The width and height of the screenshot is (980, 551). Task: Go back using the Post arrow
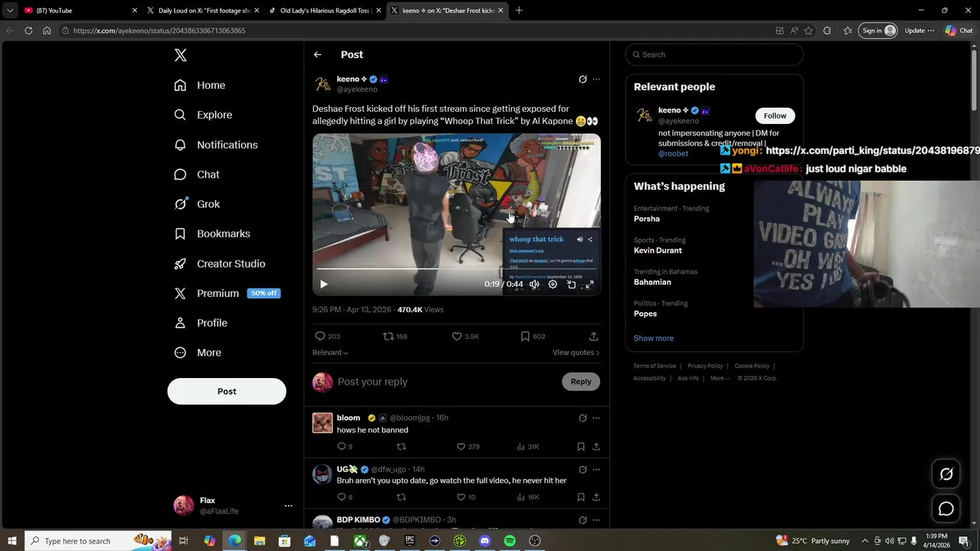[318, 54]
